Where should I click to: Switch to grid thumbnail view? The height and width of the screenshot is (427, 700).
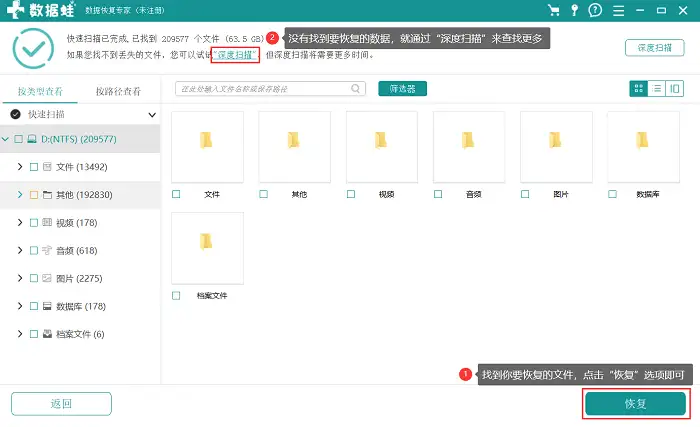click(x=638, y=88)
